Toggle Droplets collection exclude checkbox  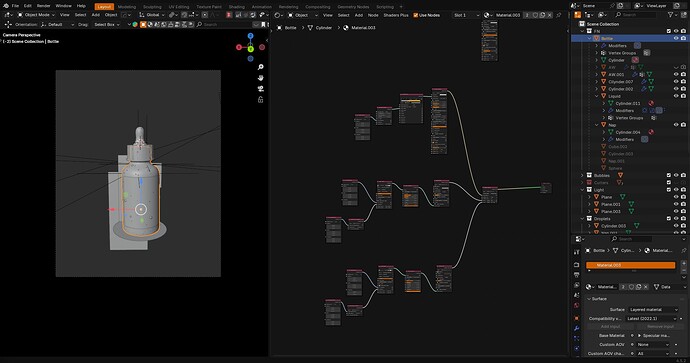coord(669,219)
